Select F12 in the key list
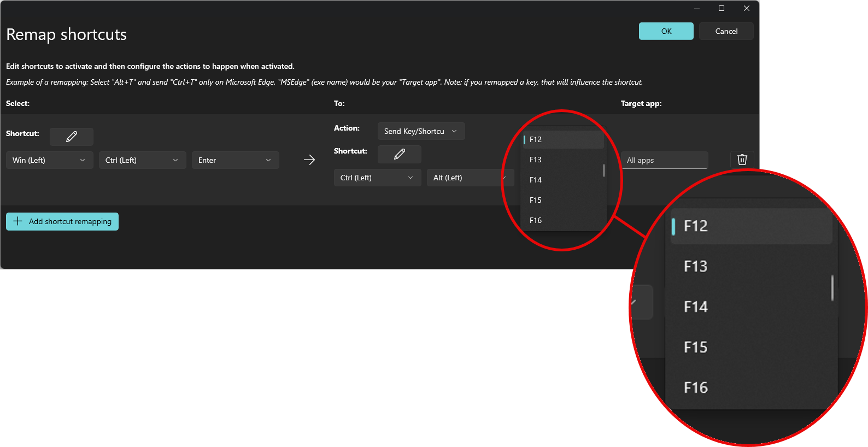Image resolution: width=868 pixels, height=447 pixels. point(564,139)
